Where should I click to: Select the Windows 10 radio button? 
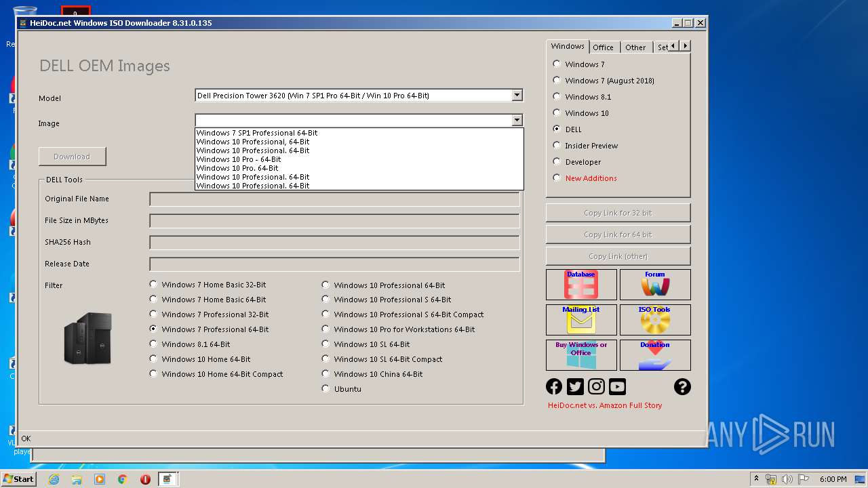tap(557, 113)
